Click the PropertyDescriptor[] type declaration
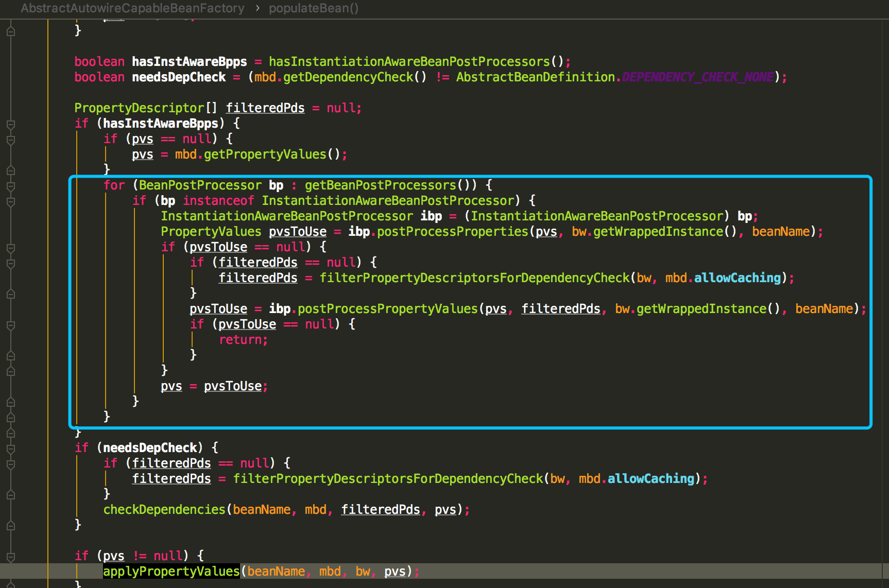 [x=146, y=108]
